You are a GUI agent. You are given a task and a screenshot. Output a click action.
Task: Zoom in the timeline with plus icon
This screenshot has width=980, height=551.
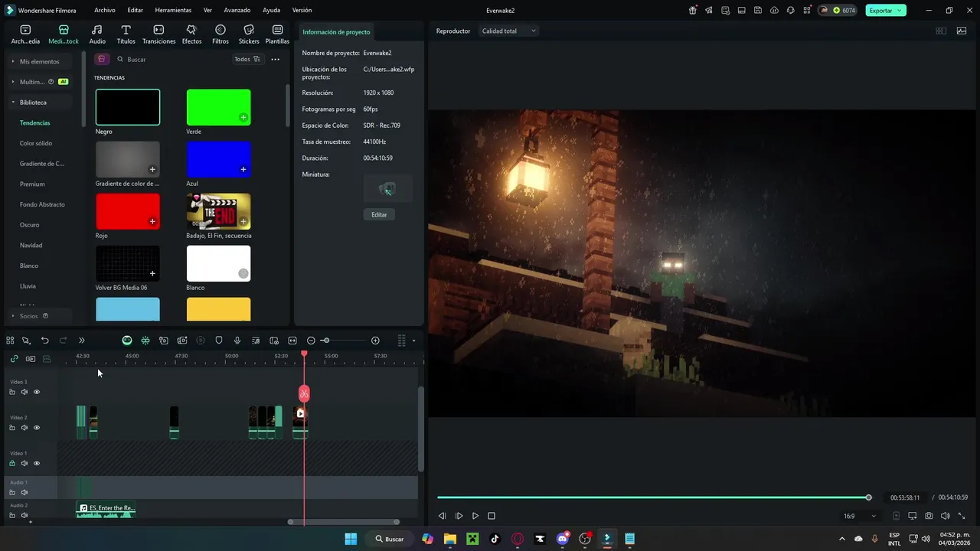[x=375, y=341]
